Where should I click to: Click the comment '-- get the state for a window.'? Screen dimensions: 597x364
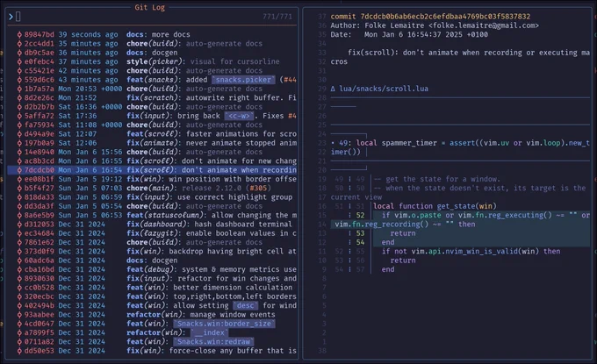[437, 179]
